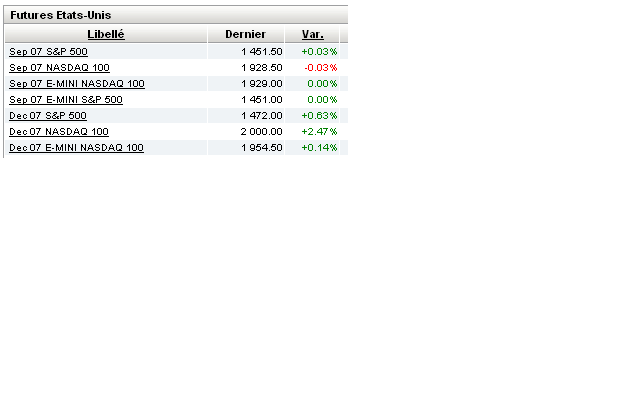
Task: Sort by the Var. column header
Action: (312, 34)
